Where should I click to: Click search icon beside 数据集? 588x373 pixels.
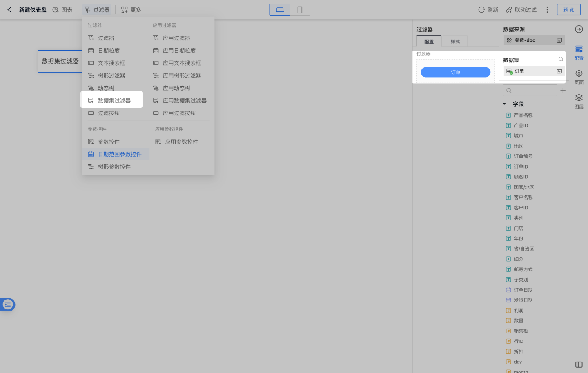(x=561, y=60)
